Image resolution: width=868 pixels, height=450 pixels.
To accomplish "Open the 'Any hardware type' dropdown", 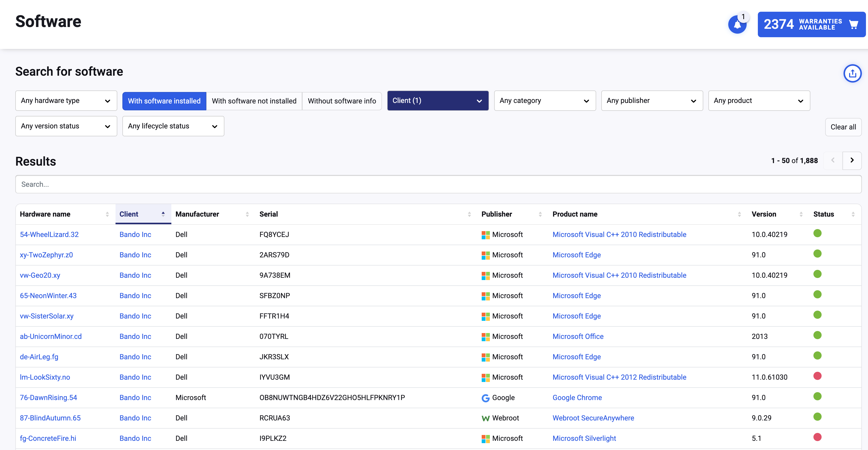I will tap(66, 100).
